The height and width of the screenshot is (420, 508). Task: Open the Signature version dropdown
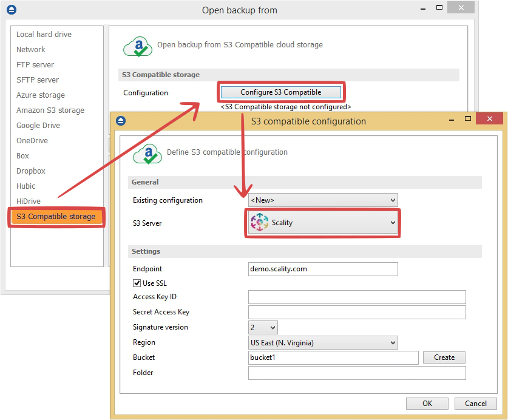(263, 328)
